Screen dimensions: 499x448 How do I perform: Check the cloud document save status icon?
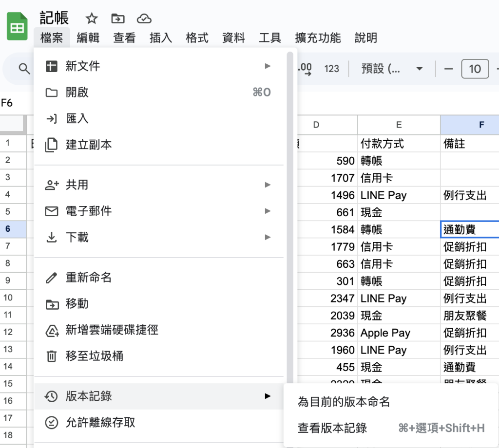click(x=144, y=18)
